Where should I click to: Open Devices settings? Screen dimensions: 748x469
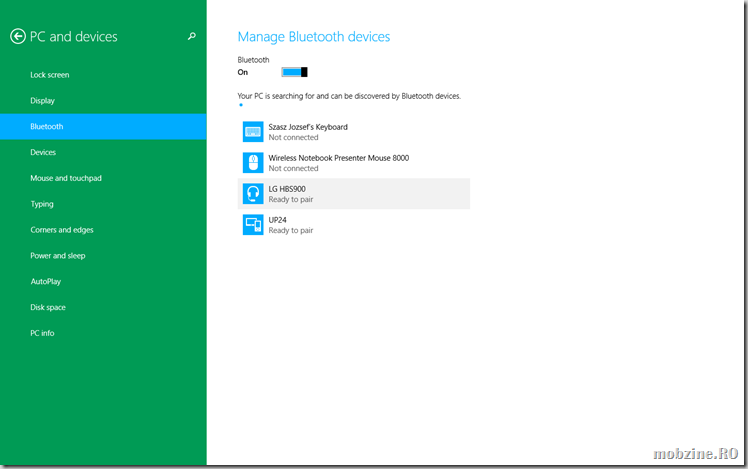pos(43,153)
